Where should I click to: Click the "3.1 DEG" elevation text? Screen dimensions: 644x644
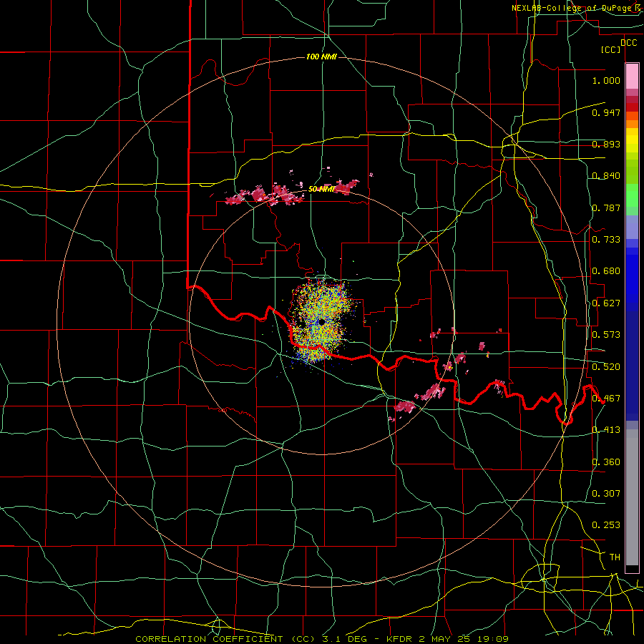(344, 639)
